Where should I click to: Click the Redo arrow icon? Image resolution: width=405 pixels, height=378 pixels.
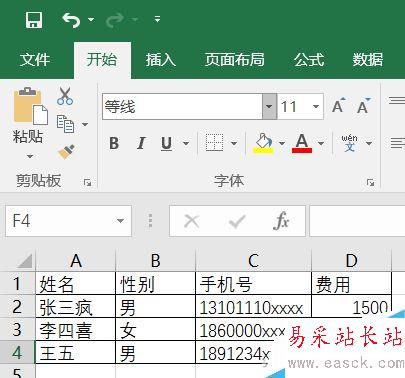click(115, 20)
